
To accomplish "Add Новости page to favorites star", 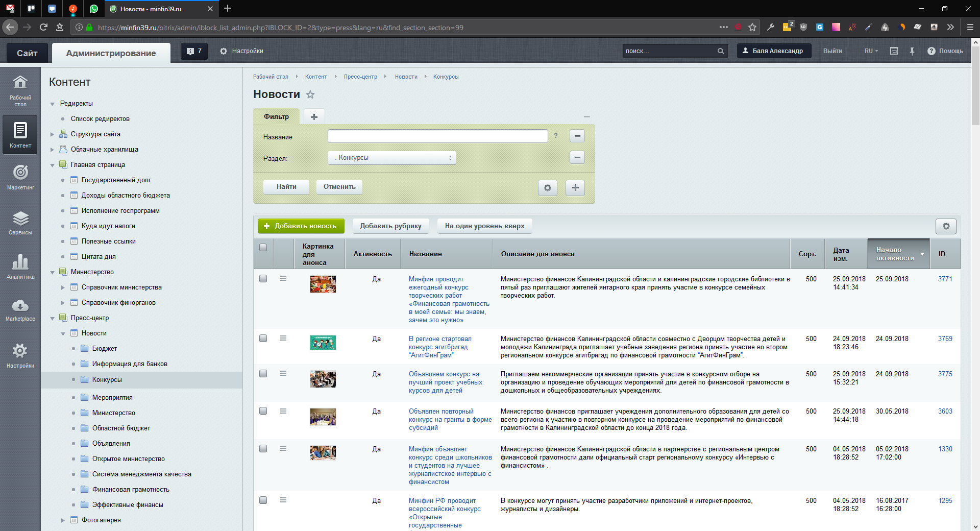I will (310, 94).
